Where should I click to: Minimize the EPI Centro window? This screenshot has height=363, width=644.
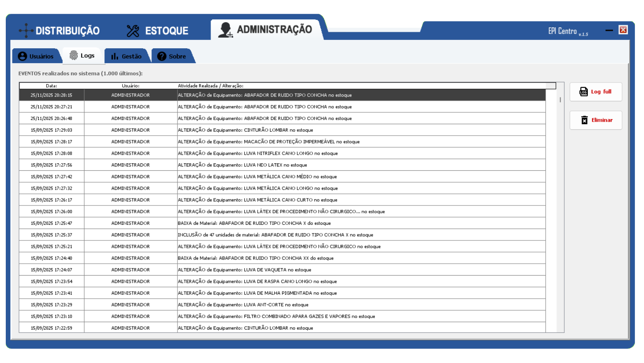click(609, 30)
